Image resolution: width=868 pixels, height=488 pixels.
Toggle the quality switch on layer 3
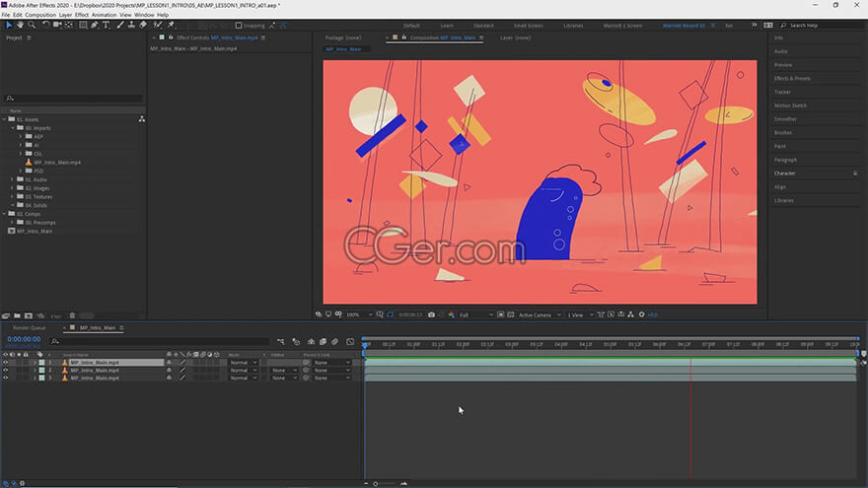point(182,378)
